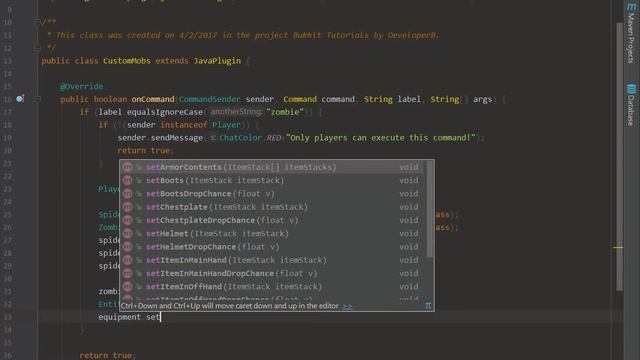Click the completion popup scrollbar
The height and width of the screenshot is (360, 640).
pos(430,209)
